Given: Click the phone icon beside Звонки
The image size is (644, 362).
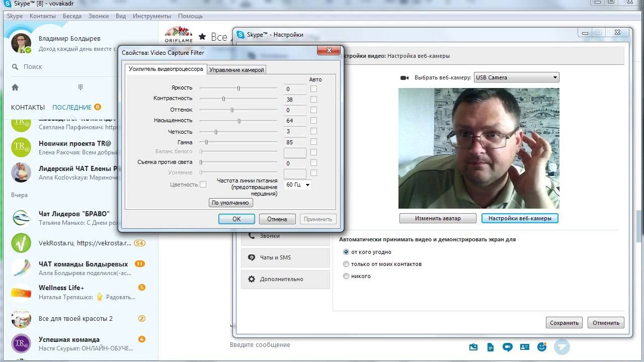Looking at the screenshot, I should pyautogui.click(x=252, y=235).
